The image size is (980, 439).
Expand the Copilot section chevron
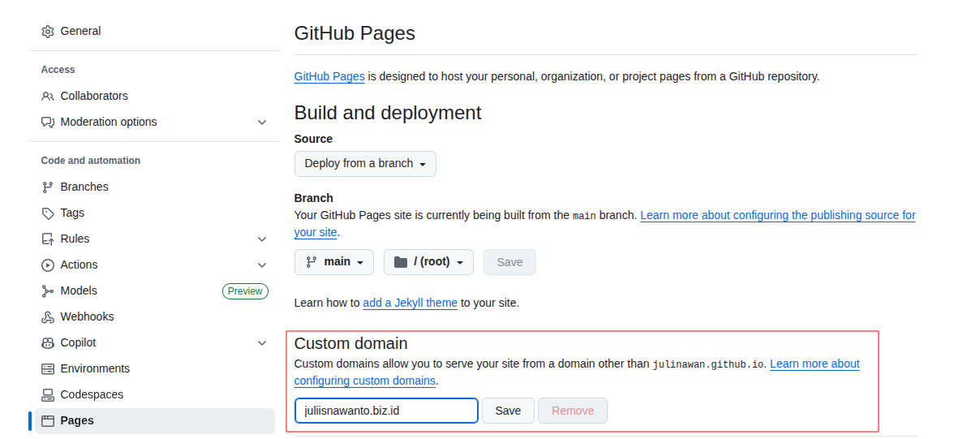tap(262, 342)
